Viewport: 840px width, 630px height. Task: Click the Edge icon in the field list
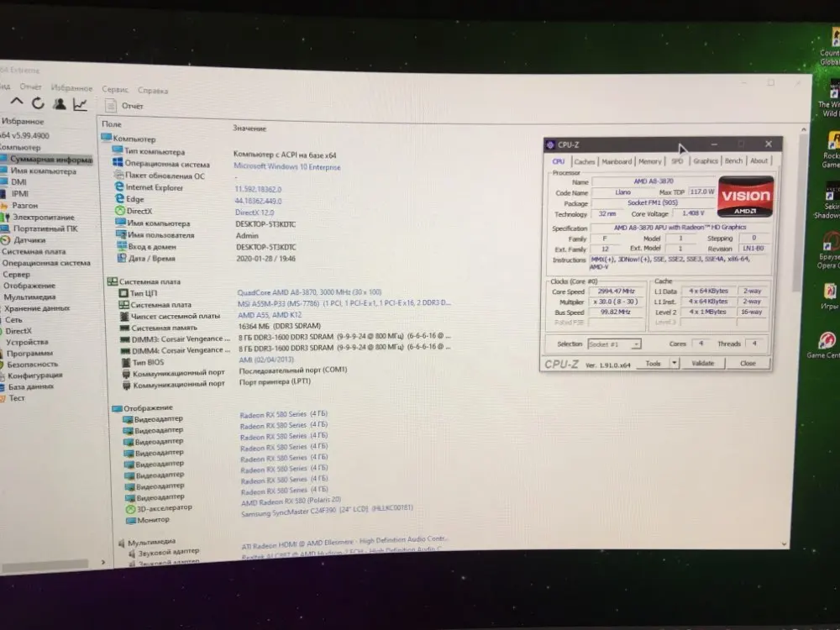119,198
